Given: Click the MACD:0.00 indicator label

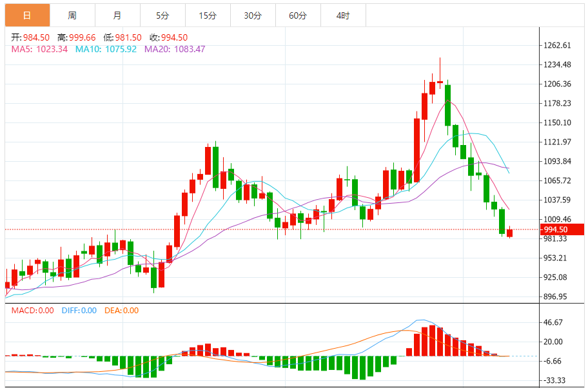Looking at the screenshot, I should pos(33,311).
